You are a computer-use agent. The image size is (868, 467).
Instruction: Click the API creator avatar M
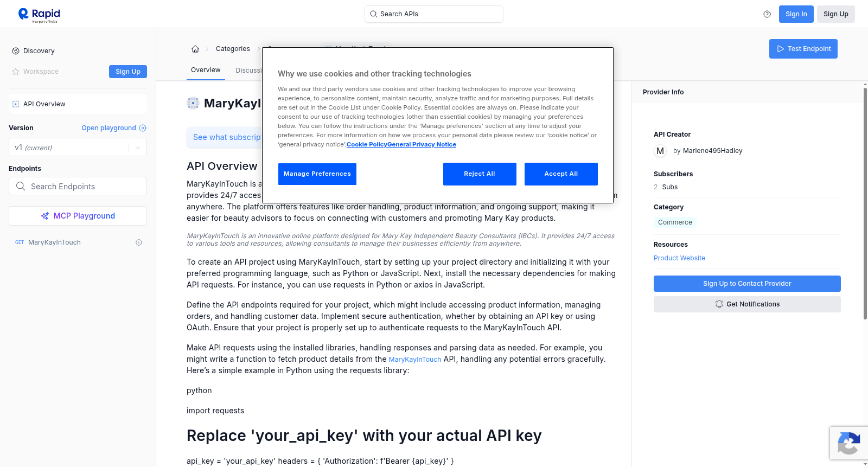click(x=660, y=151)
